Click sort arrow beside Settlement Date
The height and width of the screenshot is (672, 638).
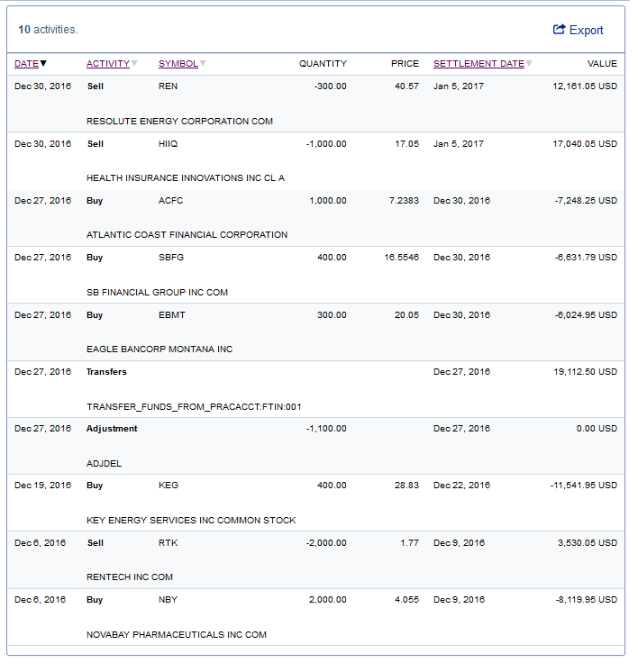(x=528, y=64)
